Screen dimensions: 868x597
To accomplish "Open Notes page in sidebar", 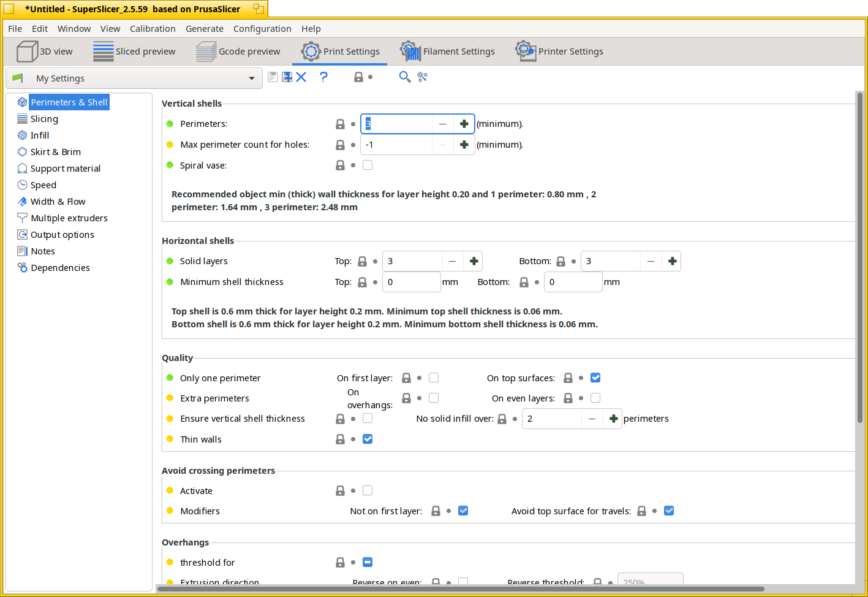I will [42, 251].
